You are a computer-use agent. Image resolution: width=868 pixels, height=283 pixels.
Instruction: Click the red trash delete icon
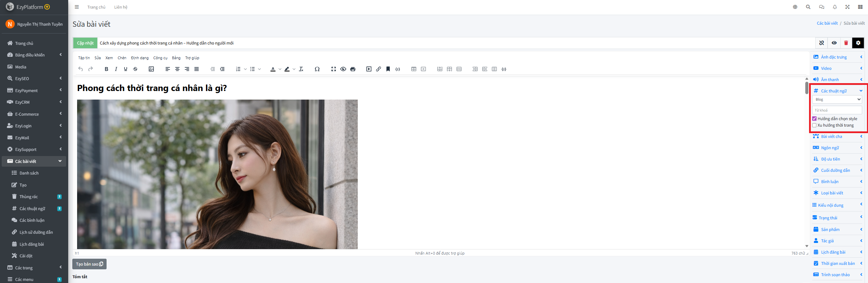[846, 43]
